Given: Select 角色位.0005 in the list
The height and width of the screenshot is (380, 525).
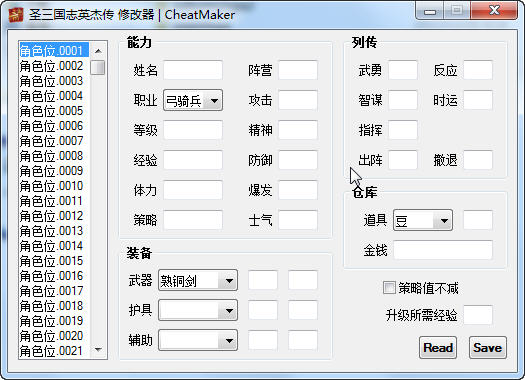Looking at the screenshot, I should (54, 110).
